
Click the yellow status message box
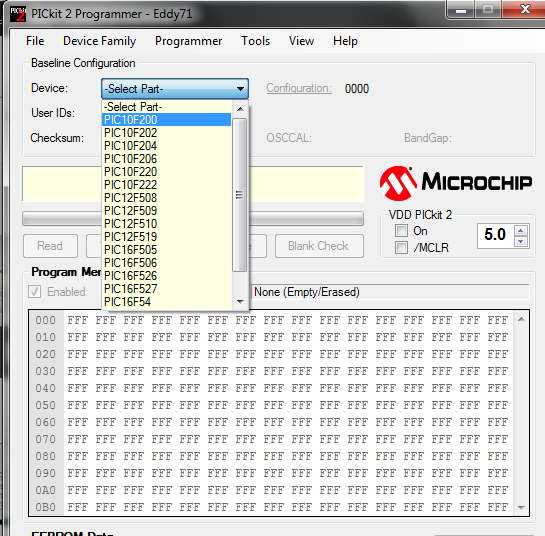pyautogui.click(x=193, y=184)
